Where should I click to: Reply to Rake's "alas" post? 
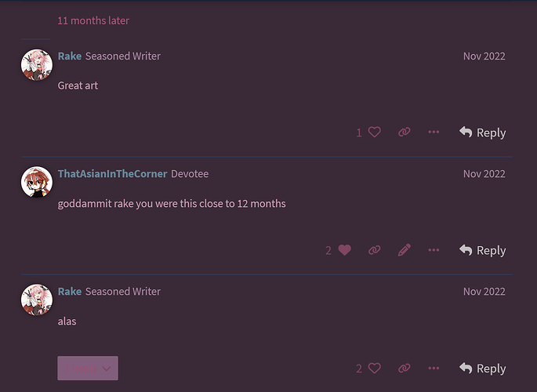(482, 368)
